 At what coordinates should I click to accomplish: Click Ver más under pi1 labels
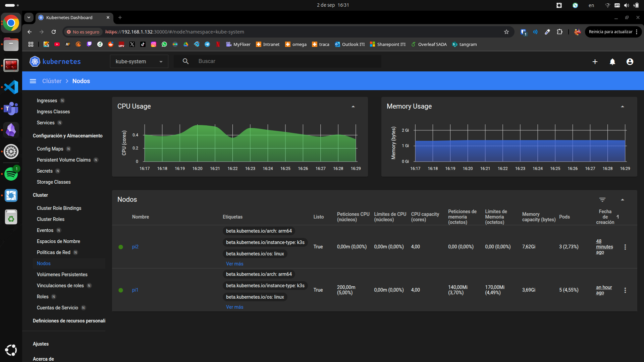pos(234,307)
